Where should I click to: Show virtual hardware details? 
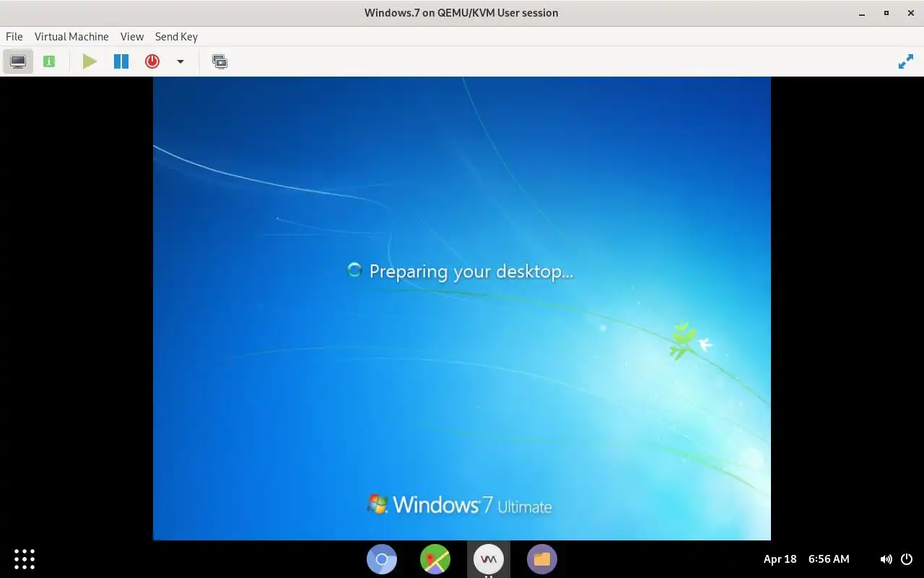[49, 61]
